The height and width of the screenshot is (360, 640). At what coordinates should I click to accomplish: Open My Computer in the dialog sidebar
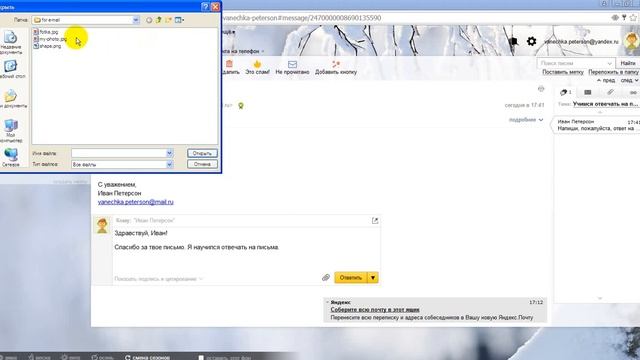coord(11,131)
